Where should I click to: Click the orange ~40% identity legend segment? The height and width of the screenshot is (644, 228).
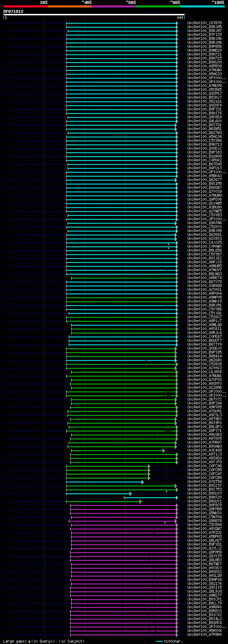click(69, 6)
